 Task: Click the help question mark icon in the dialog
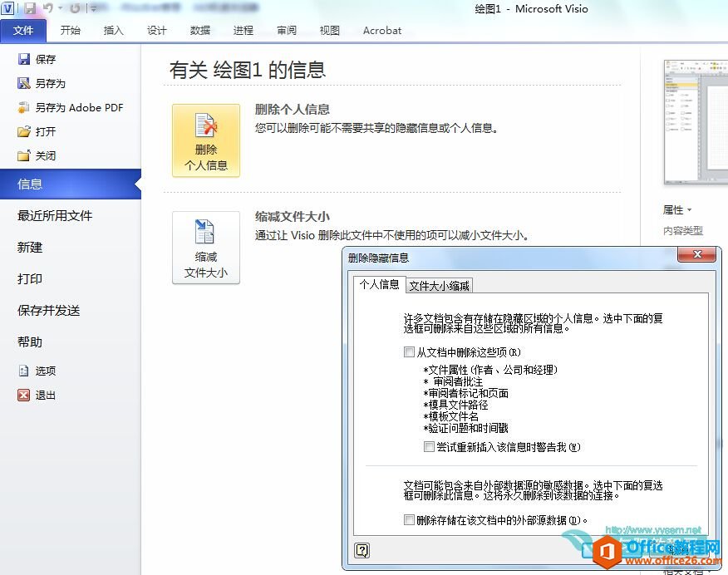[362, 550]
